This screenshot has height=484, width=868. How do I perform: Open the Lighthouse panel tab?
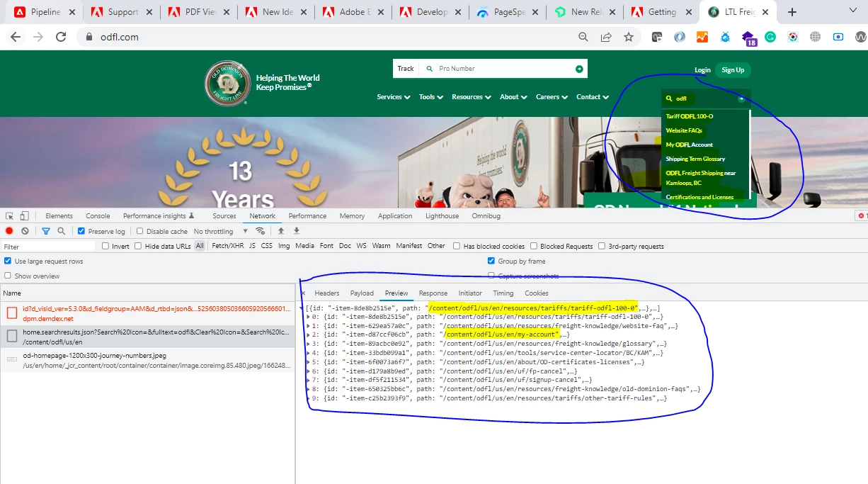442,216
